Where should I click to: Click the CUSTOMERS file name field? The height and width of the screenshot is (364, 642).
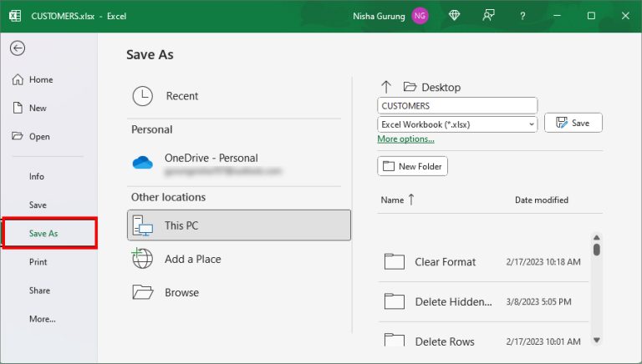(x=456, y=106)
